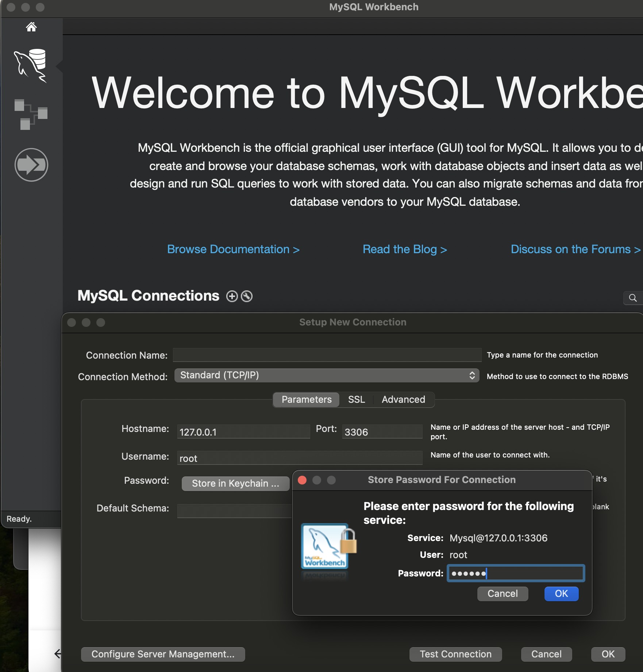
Task: Open Discuss on the Forums link
Action: tap(575, 250)
